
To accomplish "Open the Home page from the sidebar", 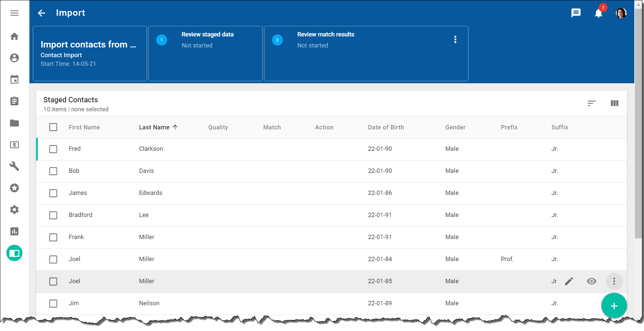I will click(14, 36).
